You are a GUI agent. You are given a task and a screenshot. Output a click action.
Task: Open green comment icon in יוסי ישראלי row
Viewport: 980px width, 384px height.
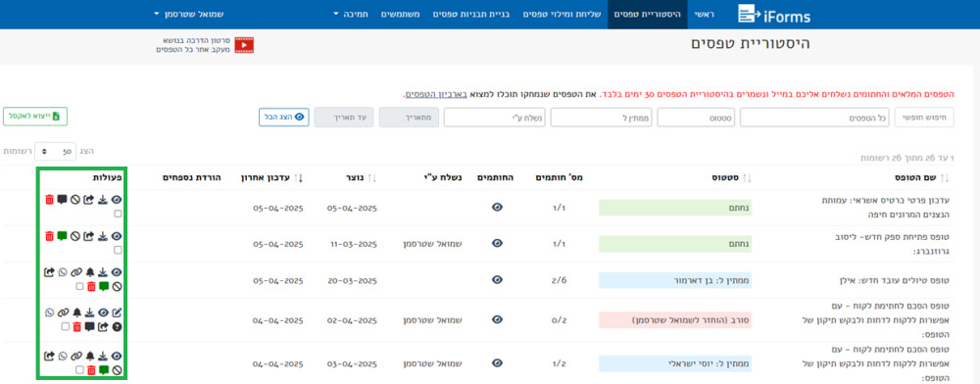[x=104, y=369]
